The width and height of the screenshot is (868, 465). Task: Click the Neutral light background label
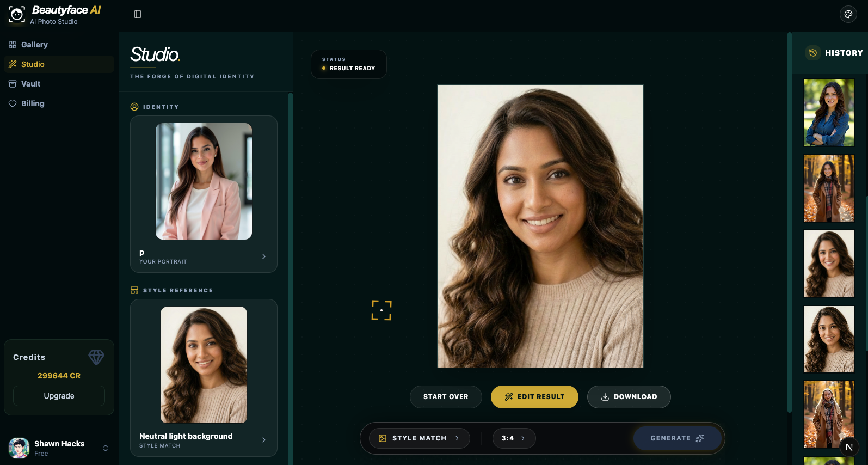(x=186, y=436)
